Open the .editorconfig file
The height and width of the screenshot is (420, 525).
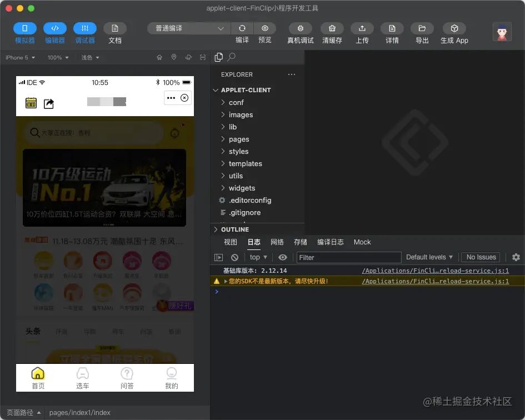(x=250, y=201)
